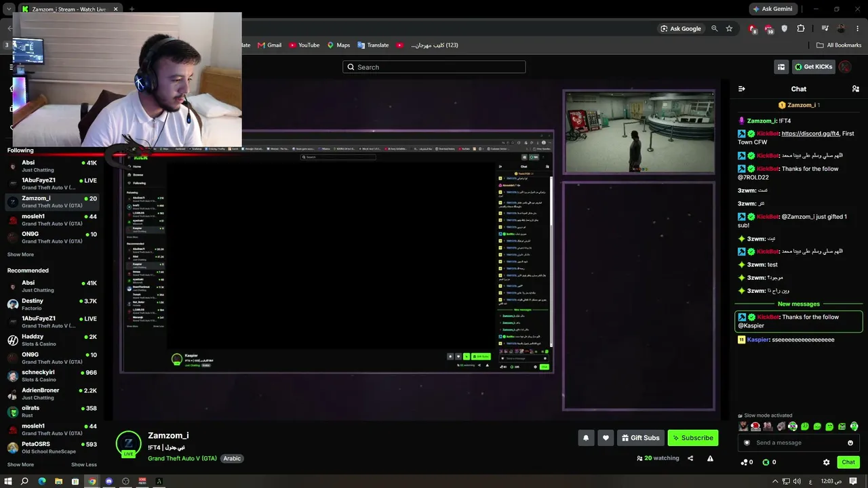Click the Arabic language tag
The image size is (868, 488).
[x=232, y=458]
